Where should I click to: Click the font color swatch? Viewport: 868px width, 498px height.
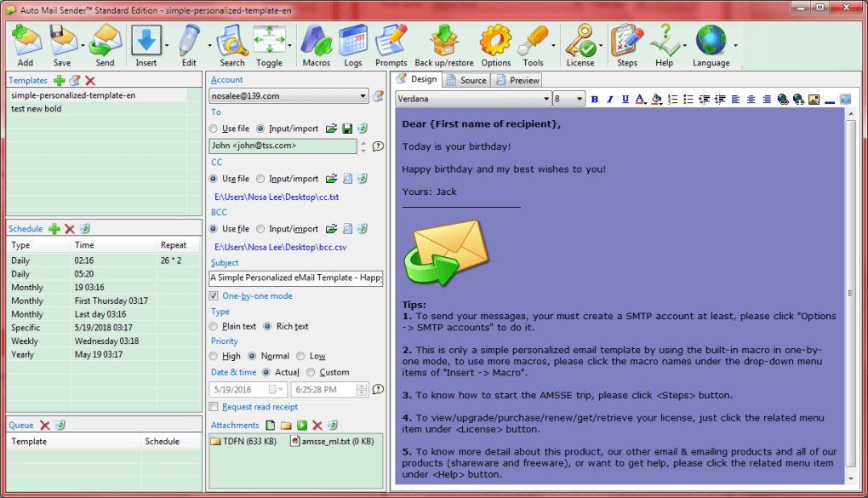coord(639,100)
